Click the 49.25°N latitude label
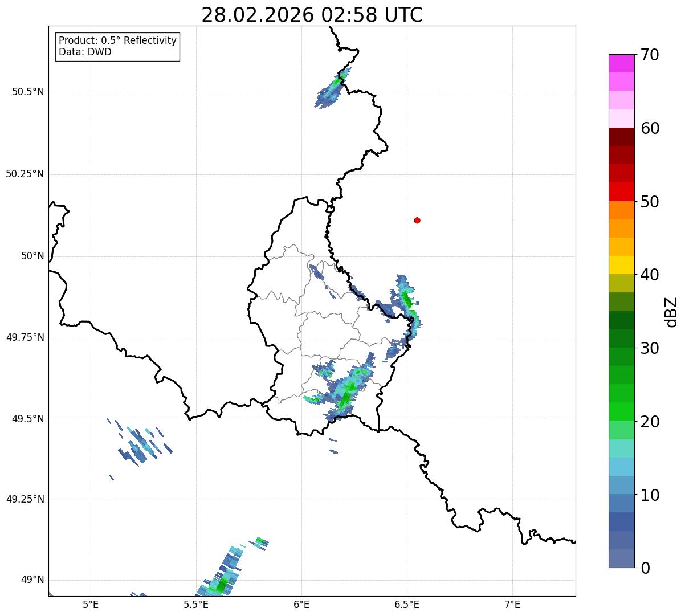685x616 pixels. click(25, 499)
